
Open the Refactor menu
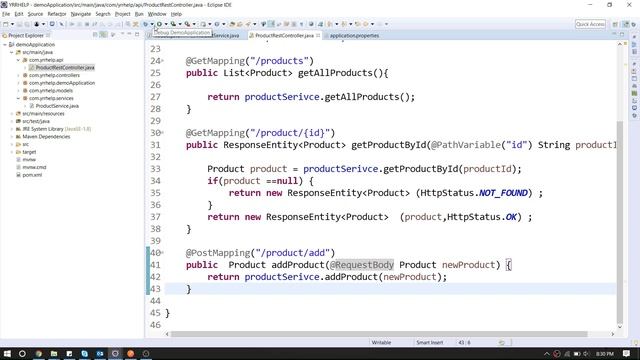(57, 14)
